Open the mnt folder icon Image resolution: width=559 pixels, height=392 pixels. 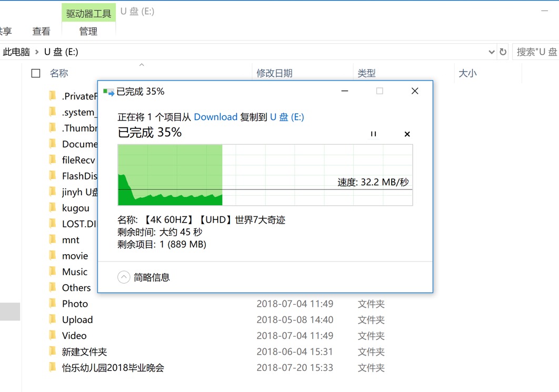[x=53, y=239]
